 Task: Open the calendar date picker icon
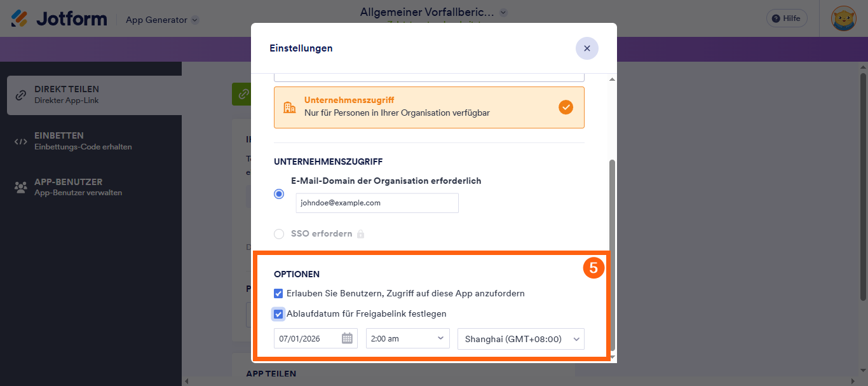point(347,338)
